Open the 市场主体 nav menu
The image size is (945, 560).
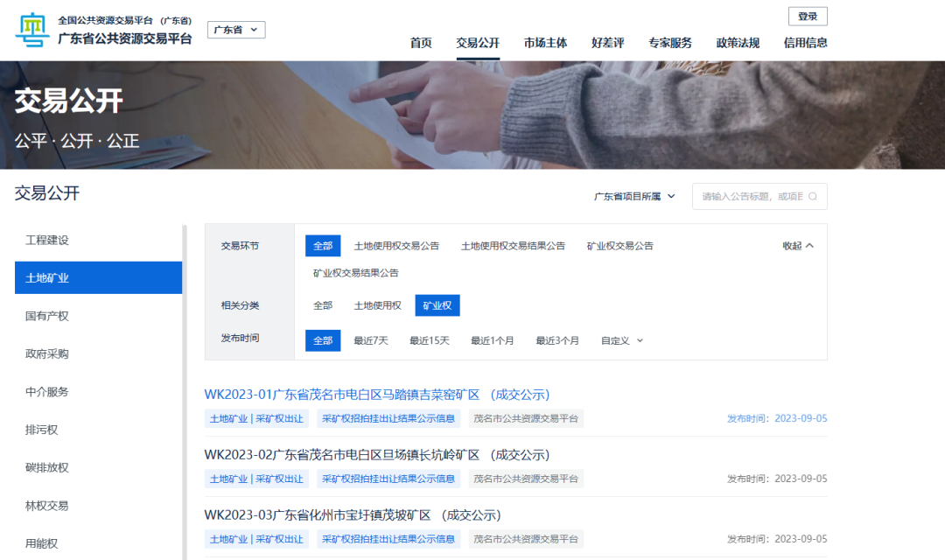pos(545,43)
